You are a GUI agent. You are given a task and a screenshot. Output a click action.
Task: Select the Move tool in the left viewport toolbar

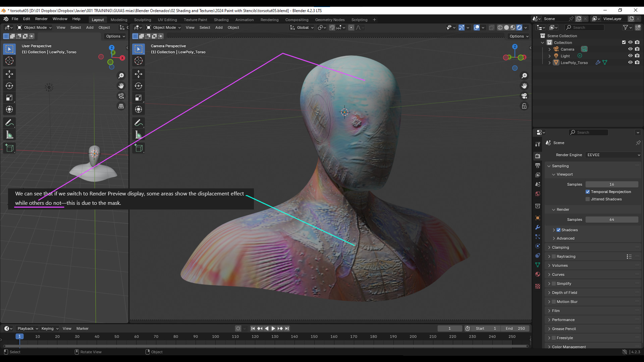click(9, 74)
